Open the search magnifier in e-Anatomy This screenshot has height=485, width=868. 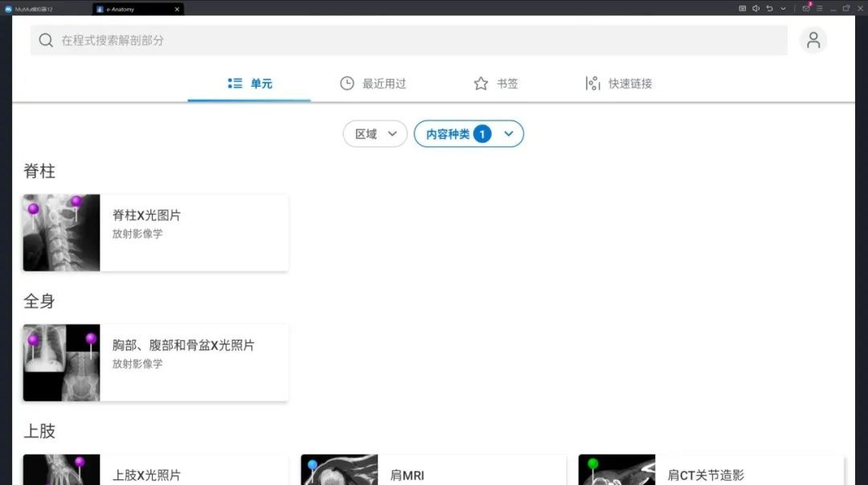pyautogui.click(x=46, y=39)
